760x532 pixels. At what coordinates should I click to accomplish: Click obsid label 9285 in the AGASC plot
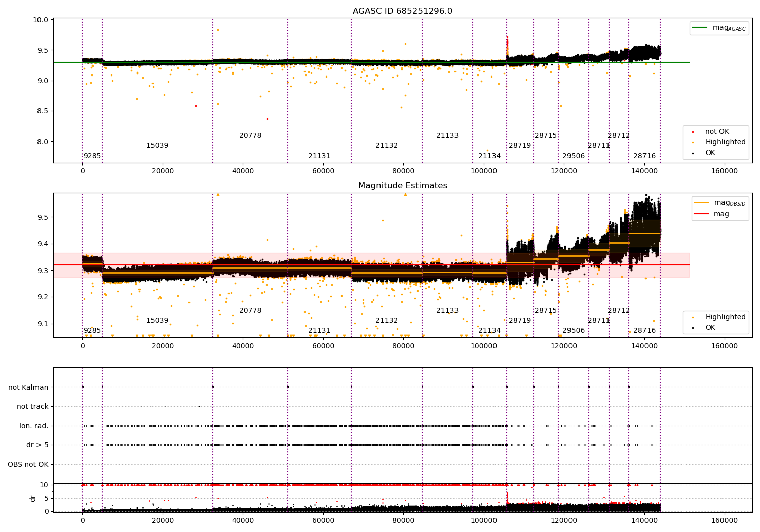click(x=92, y=156)
